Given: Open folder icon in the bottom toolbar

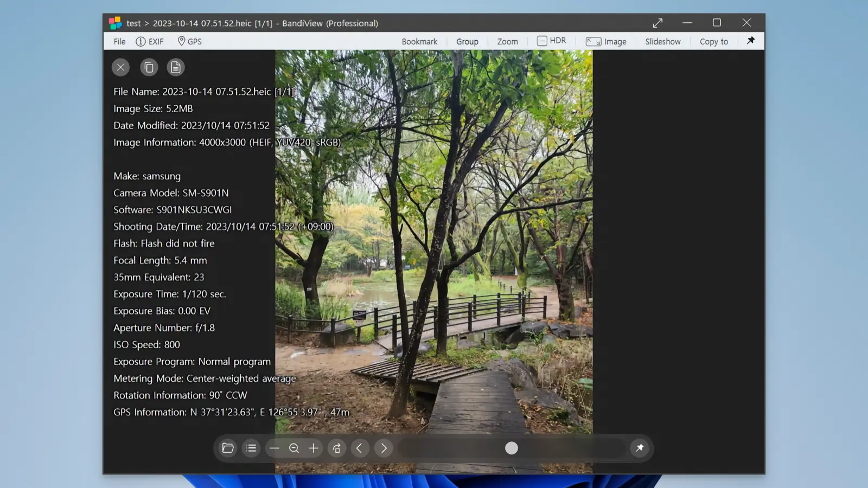Looking at the screenshot, I should tap(228, 448).
